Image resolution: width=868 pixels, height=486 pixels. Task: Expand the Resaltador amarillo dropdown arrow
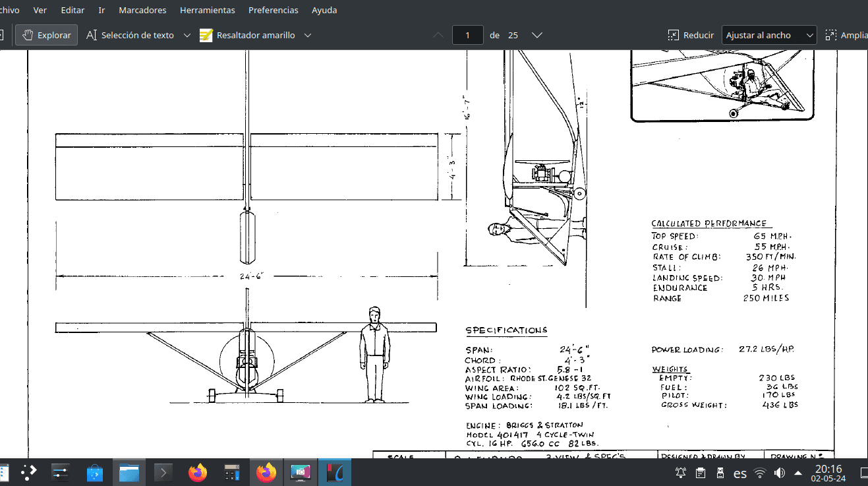pos(307,35)
